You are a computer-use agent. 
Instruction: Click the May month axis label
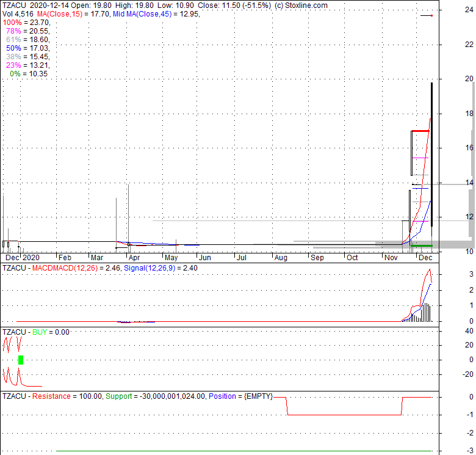[x=171, y=258]
